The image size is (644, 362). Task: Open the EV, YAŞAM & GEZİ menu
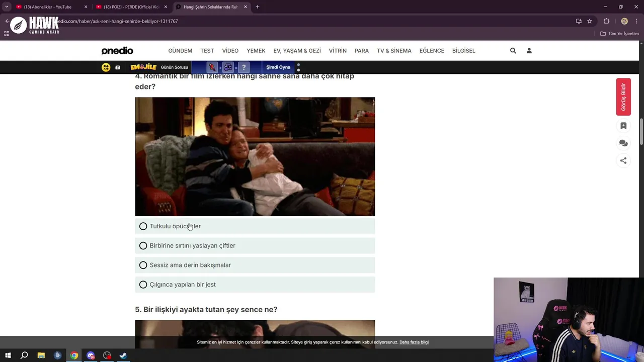click(x=297, y=51)
